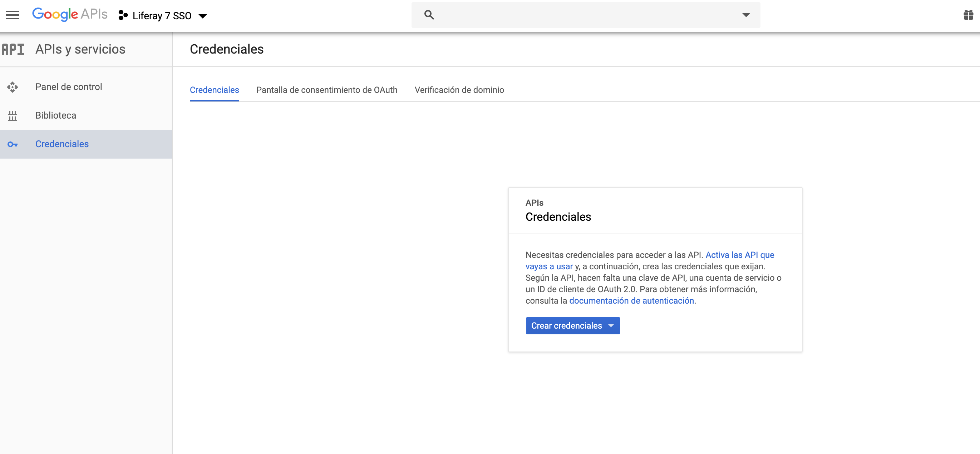Click the search magnifier icon
Image resolution: width=980 pixels, height=454 pixels.
[429, 15]
